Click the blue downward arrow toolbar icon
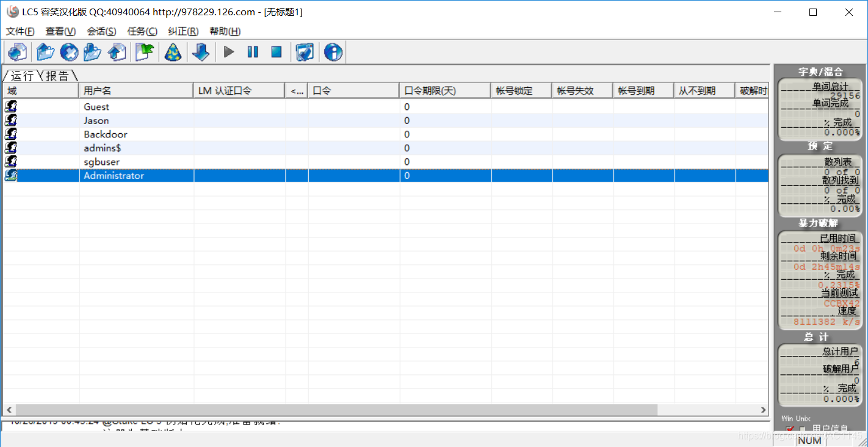Screen dimensions: 868x447 pos(201,52)
